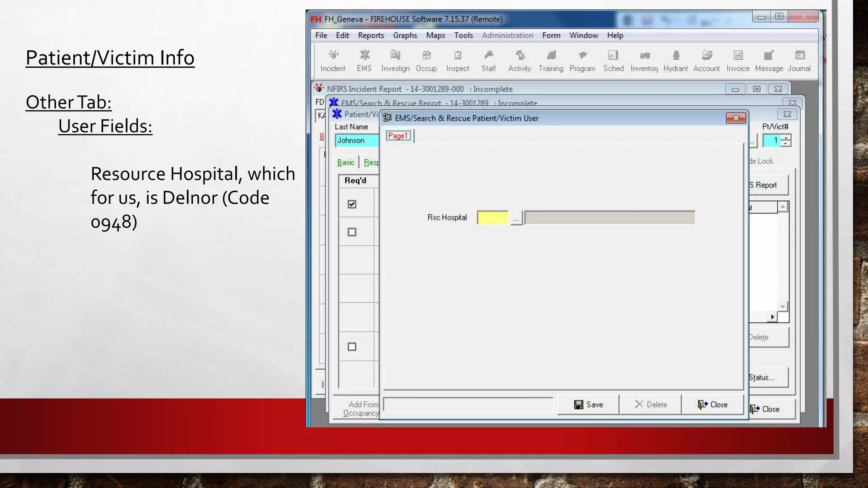Open the Inspect toolbar icon

458,61
